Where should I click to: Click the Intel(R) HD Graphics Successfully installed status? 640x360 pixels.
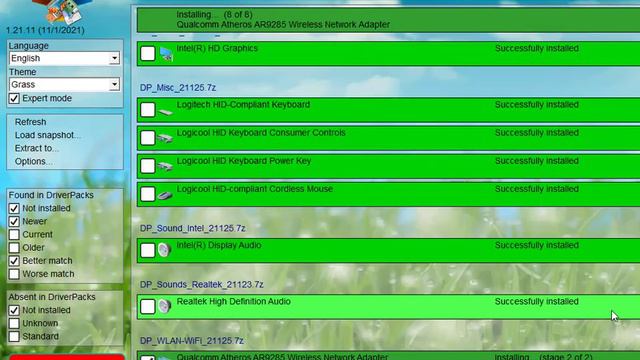click(x=537, y=48)
